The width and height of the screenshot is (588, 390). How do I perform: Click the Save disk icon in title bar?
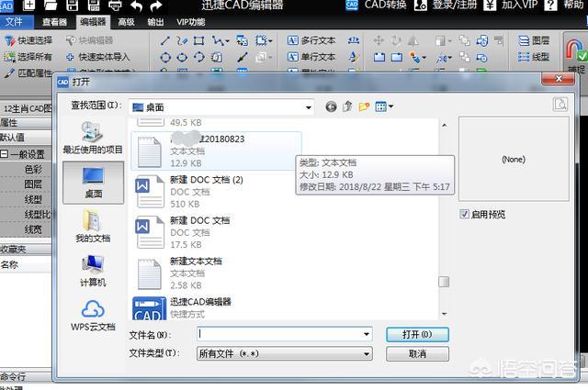click(72, 5)
